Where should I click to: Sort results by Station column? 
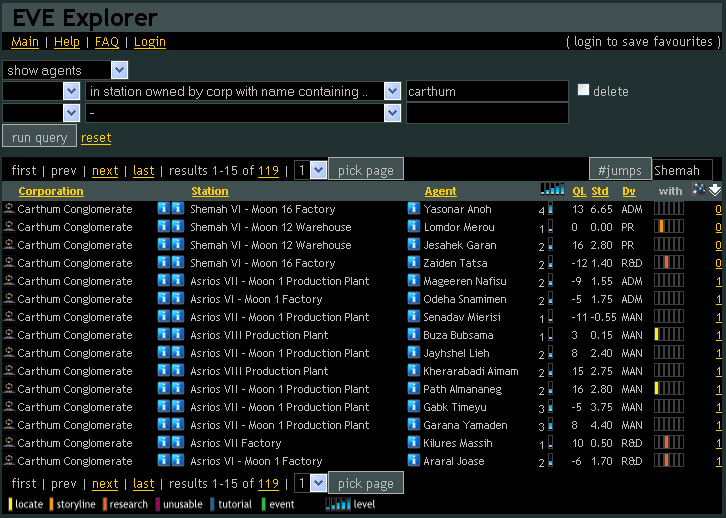point(210,191)
